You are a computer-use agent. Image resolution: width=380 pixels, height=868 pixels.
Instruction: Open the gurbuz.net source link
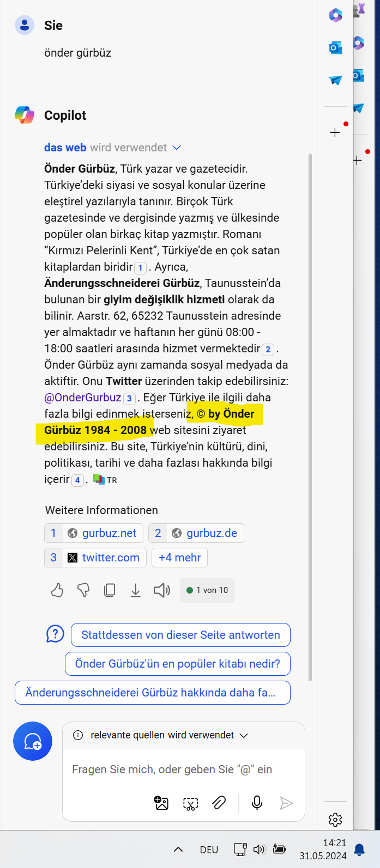[x=94, y=533]
